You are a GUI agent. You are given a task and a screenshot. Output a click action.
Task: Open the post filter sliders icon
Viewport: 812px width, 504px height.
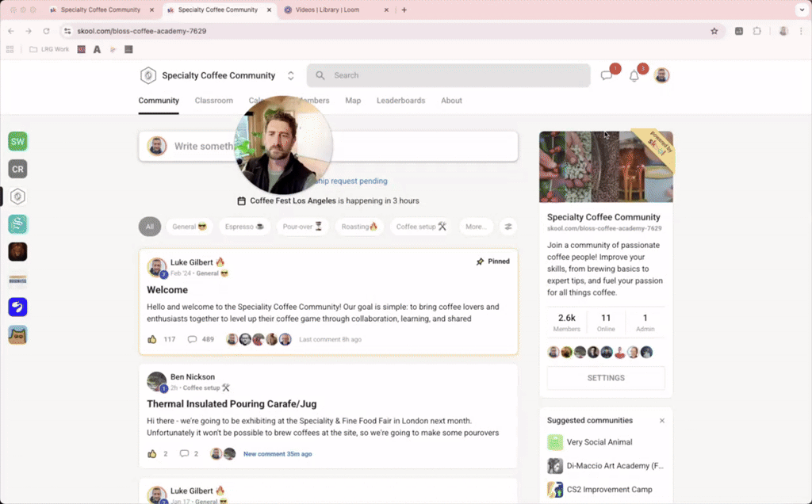(508, 227)
